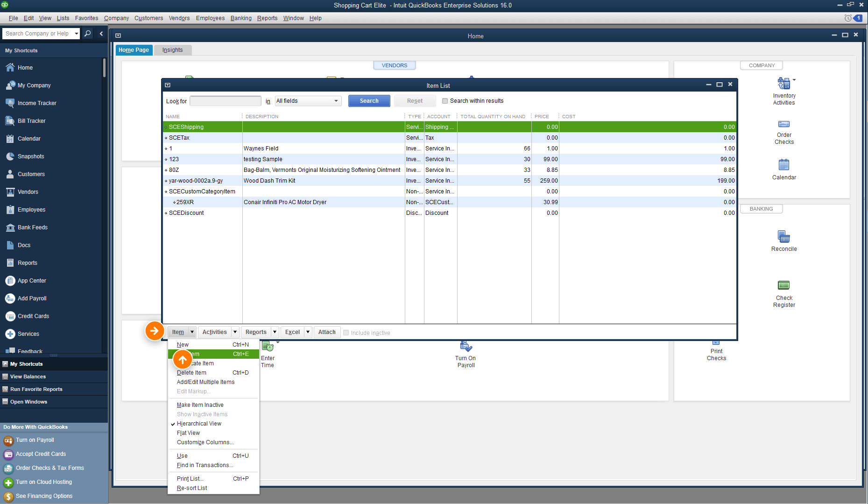Viewport: 868px width, 504px height.
Task: Open My Company shortcut icon
Action: pyautogui.click(x=10, y=85)
